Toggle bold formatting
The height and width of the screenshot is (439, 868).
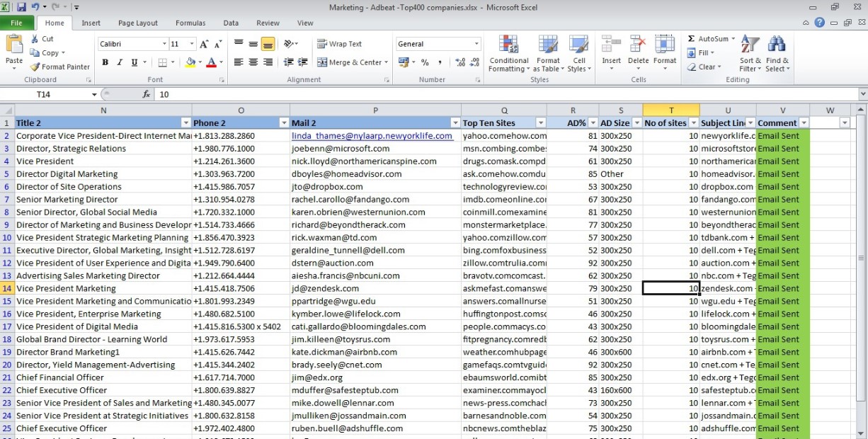pyautogui.click(x=105, y=62)
